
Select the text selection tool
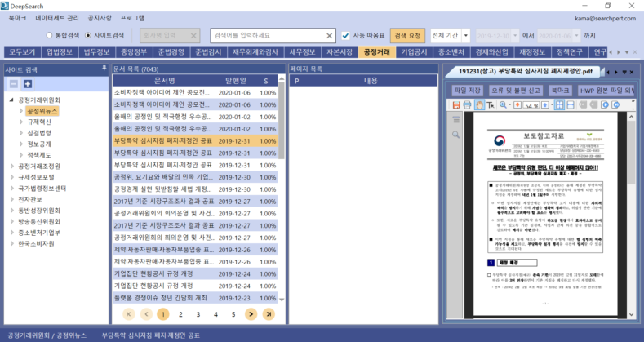[491, 105]
